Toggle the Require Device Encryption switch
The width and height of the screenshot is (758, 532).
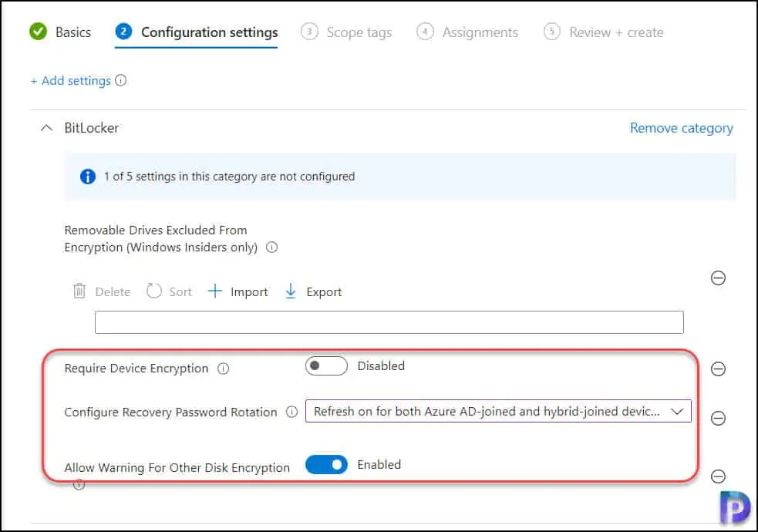point(326,365)
